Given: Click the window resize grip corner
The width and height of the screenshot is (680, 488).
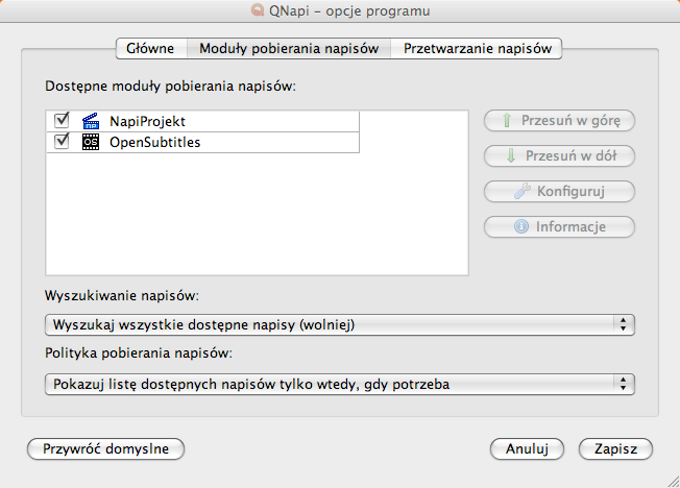Looking at the screenshot, I should click(x=673, y=481).
